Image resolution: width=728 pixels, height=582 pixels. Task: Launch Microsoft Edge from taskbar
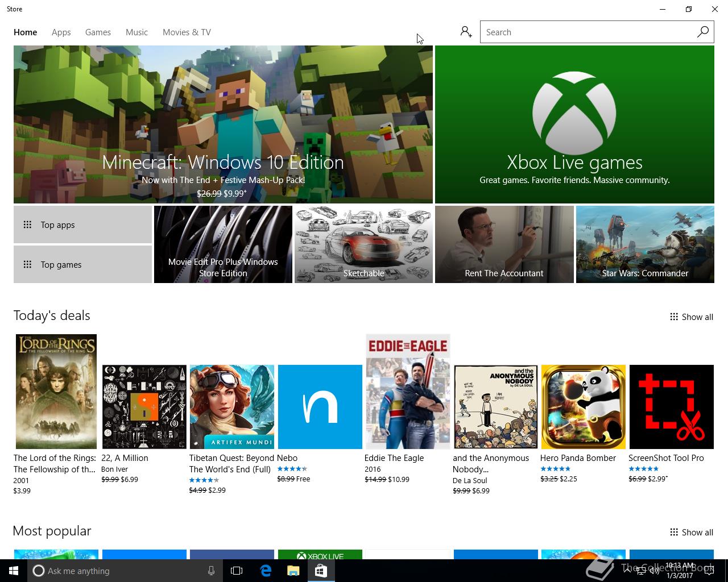[x=266, y=571]
